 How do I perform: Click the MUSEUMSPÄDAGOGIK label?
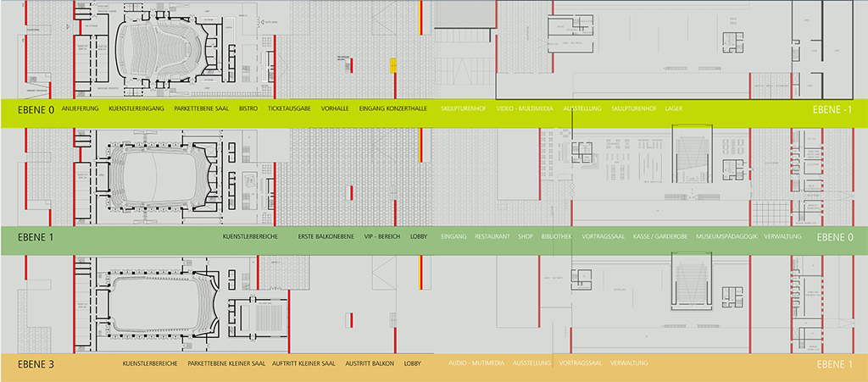coord(726,236)
